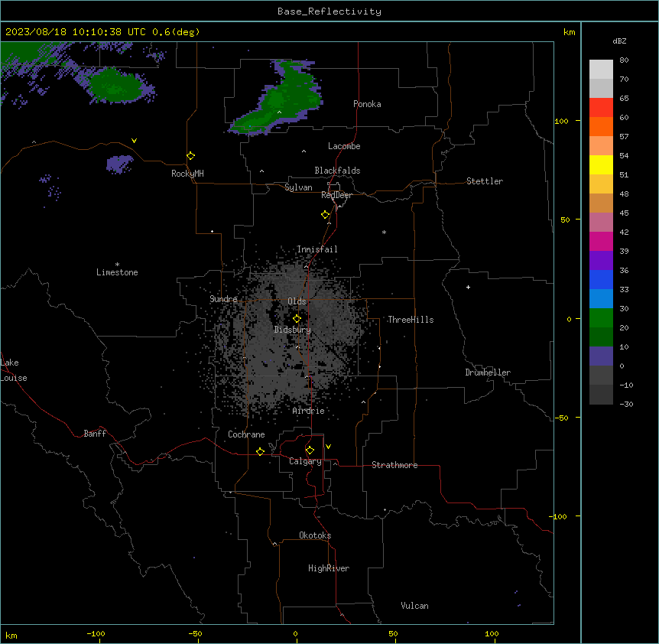The height and width of the screenshot is (644, 659).
Task: Click the Base_Reflectivity title text
Action: 329,11
